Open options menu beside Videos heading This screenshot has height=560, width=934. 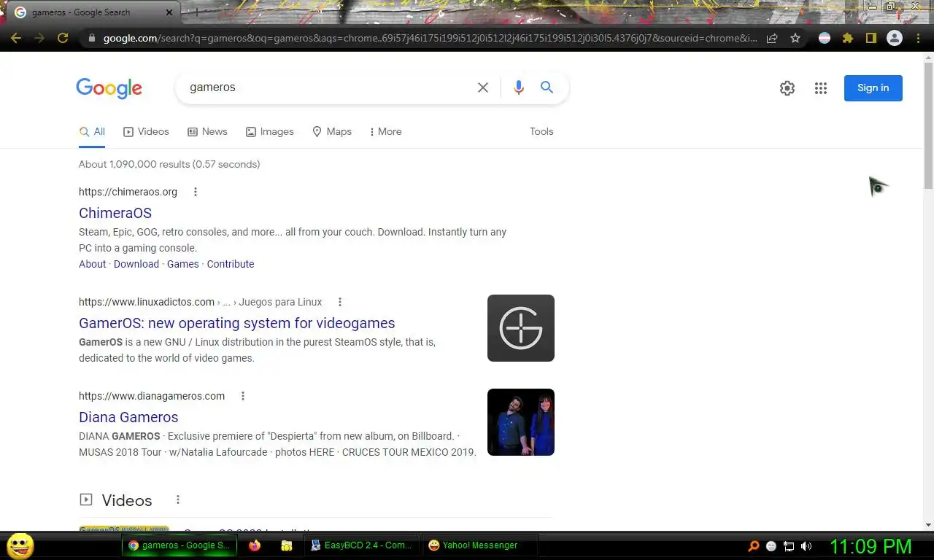[x=177, y=499]
